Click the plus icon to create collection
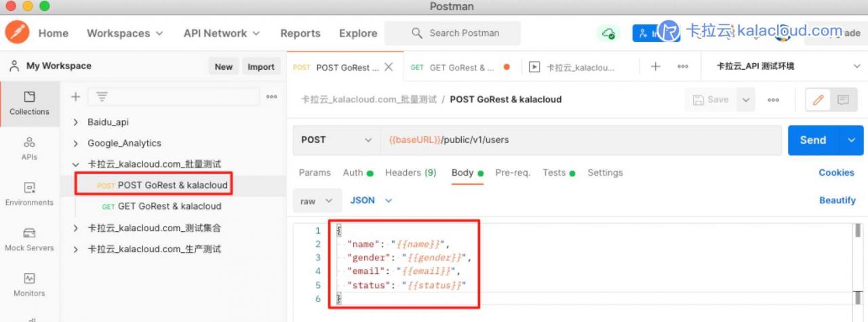Screen dimensions: 868x322 pos(75,97)
